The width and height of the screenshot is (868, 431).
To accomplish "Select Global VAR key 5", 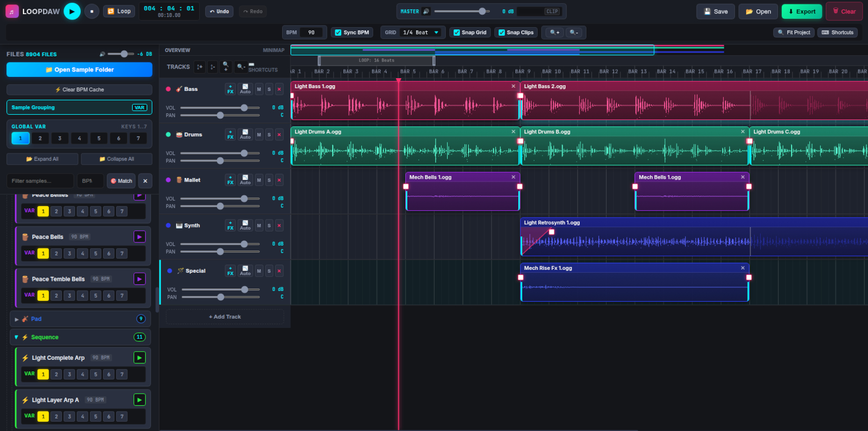I will (x=99, y=138).
